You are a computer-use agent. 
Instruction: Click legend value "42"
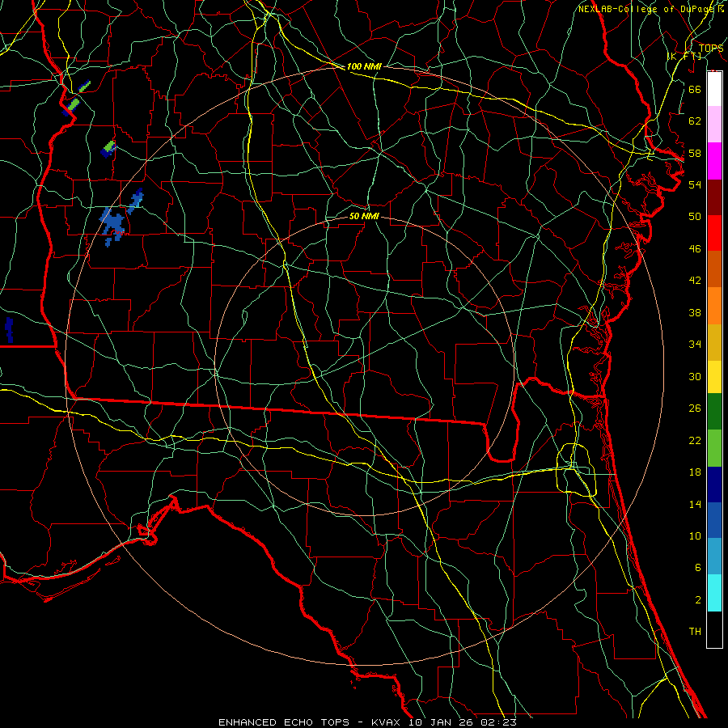point(695,281)
